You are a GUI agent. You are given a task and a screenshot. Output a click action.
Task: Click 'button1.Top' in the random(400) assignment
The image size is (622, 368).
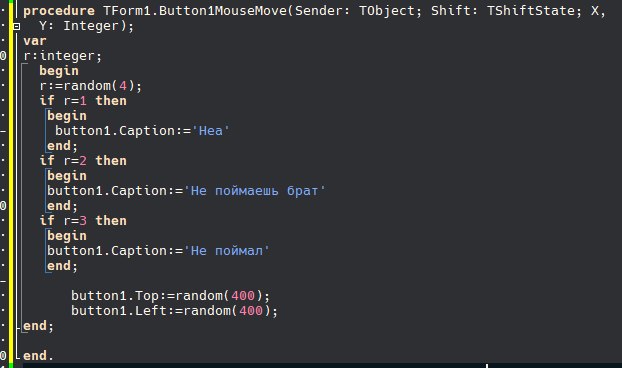(x=115, y=296)
